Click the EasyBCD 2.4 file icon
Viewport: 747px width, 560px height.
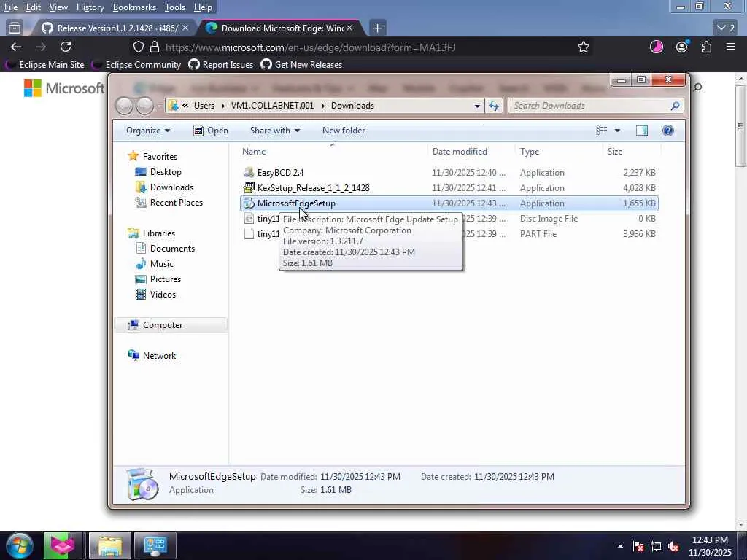249,172
